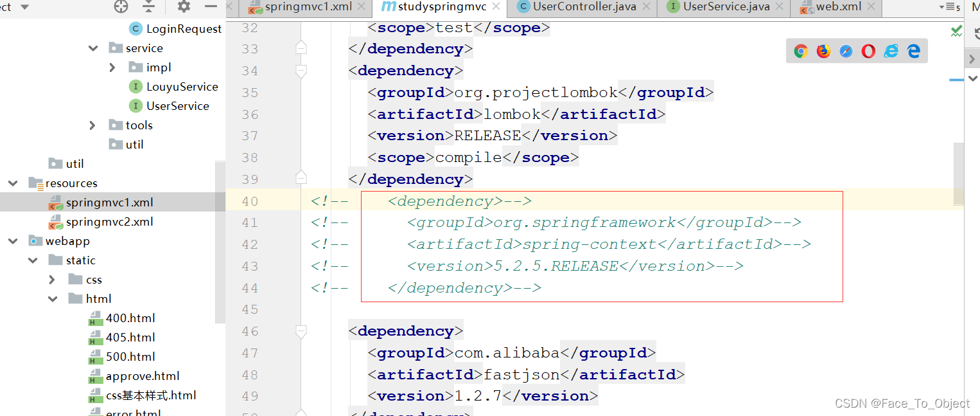Toggle the fold arrow beside line 46
The width and height of the screenshot is (980, 416).
point(301,331)
